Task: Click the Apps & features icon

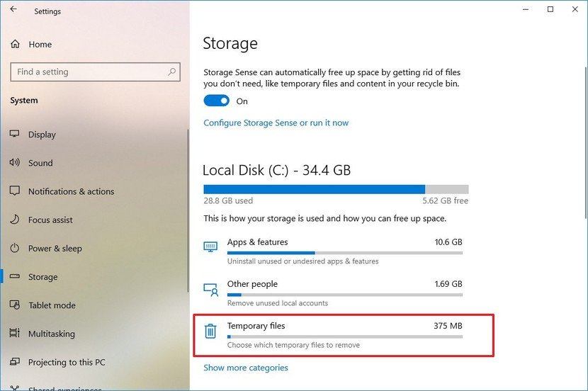Action: pos(210,246)
